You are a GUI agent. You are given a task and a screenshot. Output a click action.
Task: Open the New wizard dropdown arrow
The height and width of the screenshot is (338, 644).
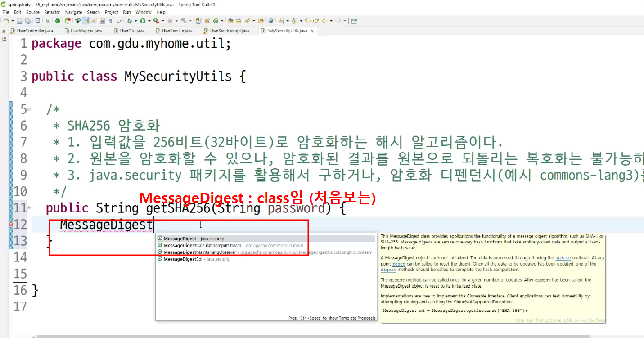point(13,21)
